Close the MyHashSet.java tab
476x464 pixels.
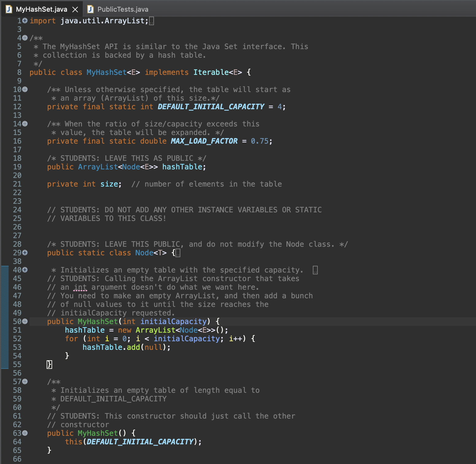pos(75,10)
